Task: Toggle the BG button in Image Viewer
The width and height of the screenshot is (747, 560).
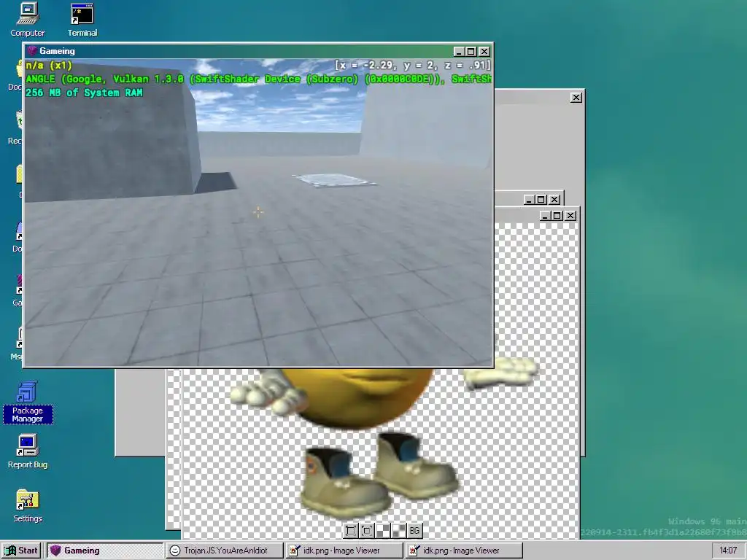Action: click(414, 531)
